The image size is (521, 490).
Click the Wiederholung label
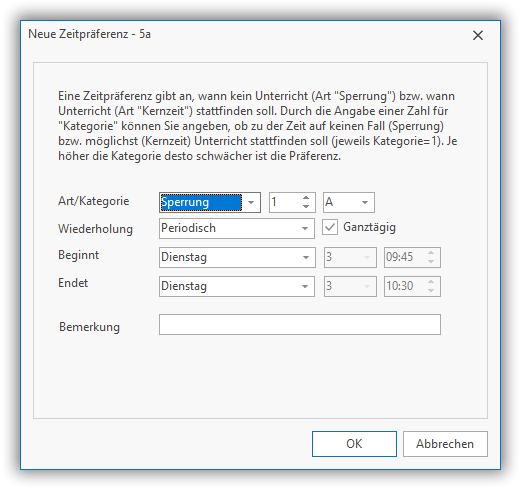[95, 229]
